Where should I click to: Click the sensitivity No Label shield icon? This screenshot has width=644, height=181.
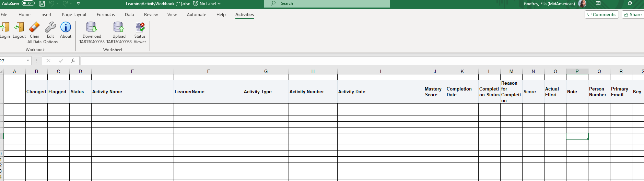tap(196, 3)
